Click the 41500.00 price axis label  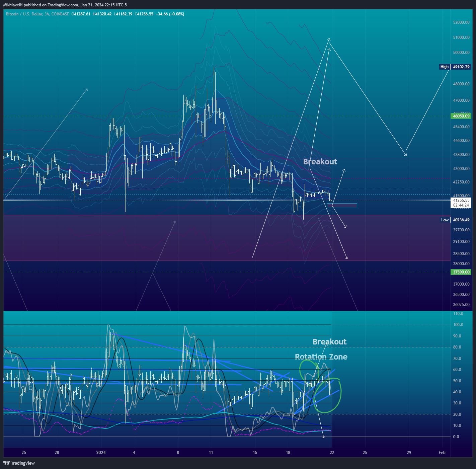(461, 196)
